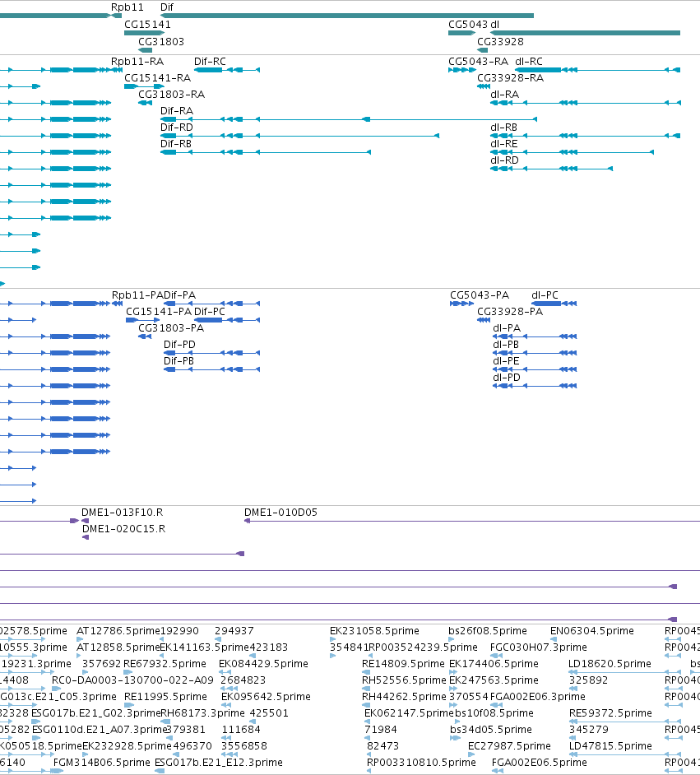The image size is (700, 775).
Task: Click the CG15141-RA transcript label
Action: (x=157, y=77)
